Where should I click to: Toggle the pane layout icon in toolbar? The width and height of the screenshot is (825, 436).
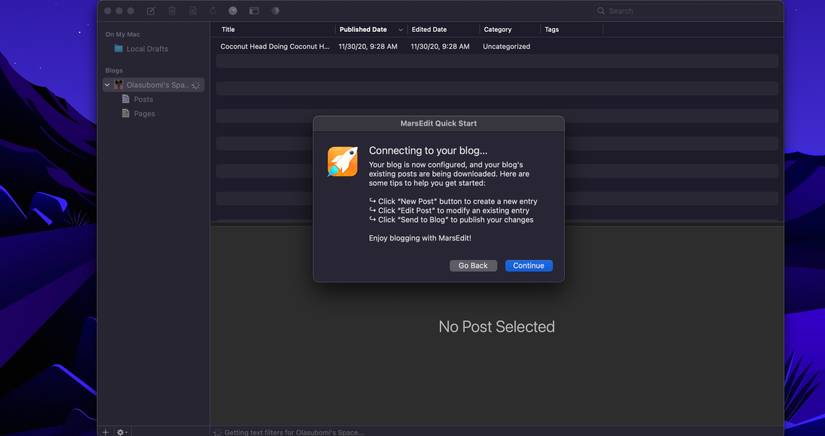click(x=254, y=11)
